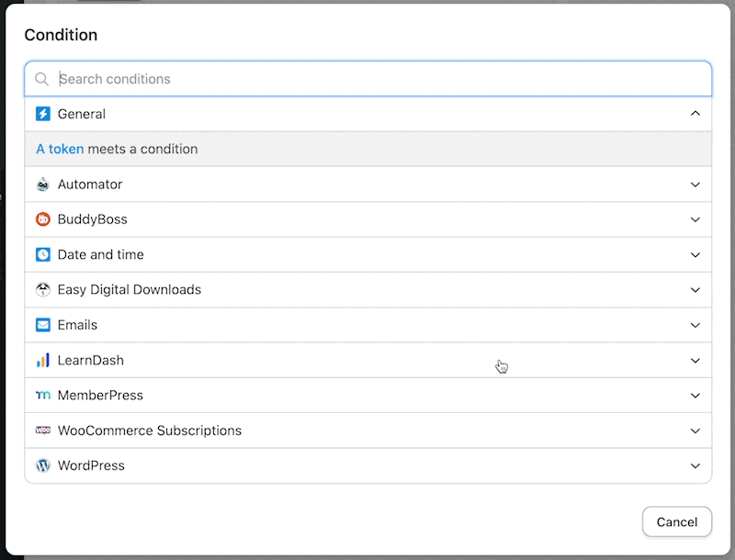The width and height of the screenshot is (735, 560).
Task: Open the MemberPress conditions row
Action: [368, 395]
